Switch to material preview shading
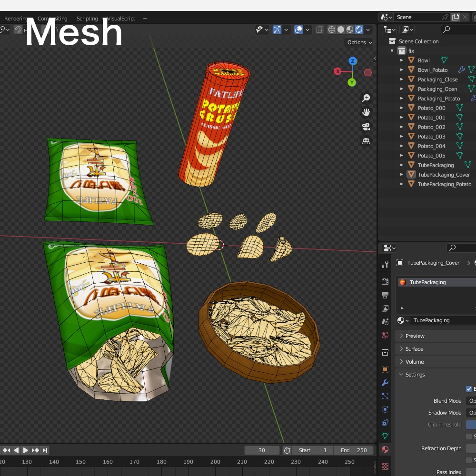Screen dimensions: 476x476 click(350, 30)
